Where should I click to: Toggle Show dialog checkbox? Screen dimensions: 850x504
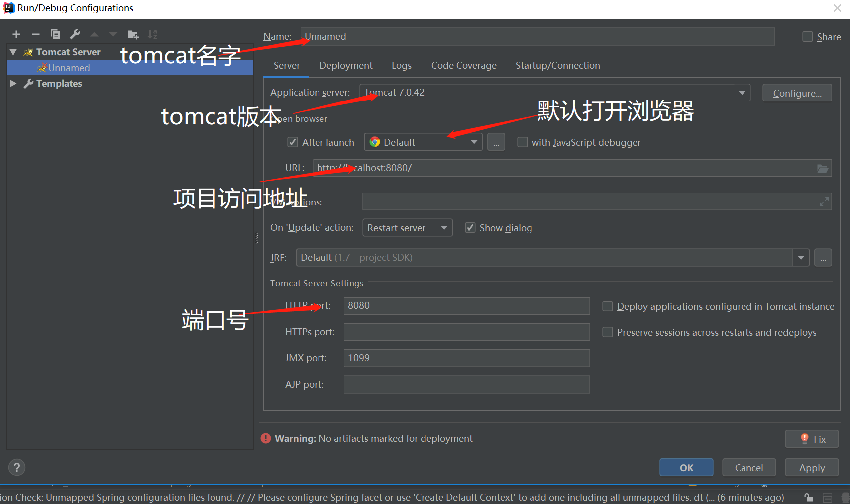click(470, 228)
